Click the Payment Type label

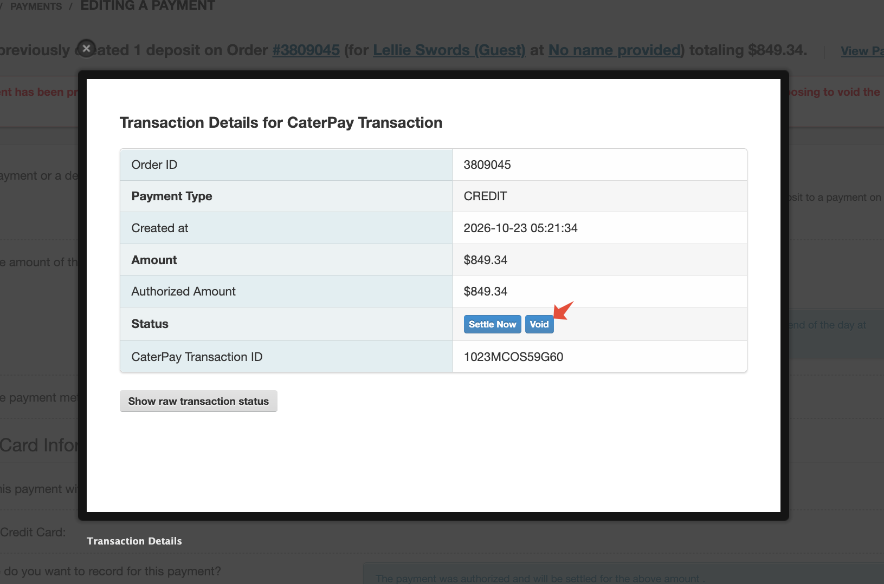(x=172, y=196)
